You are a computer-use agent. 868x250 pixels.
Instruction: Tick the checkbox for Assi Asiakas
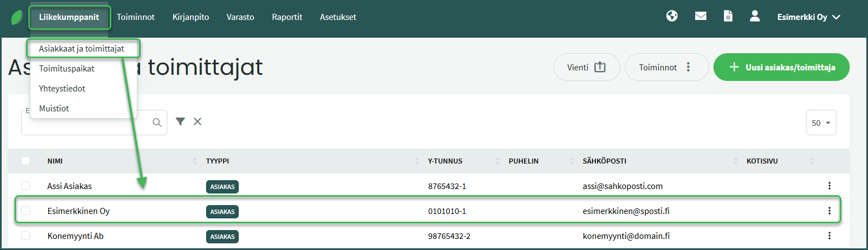tap(25, 186)
